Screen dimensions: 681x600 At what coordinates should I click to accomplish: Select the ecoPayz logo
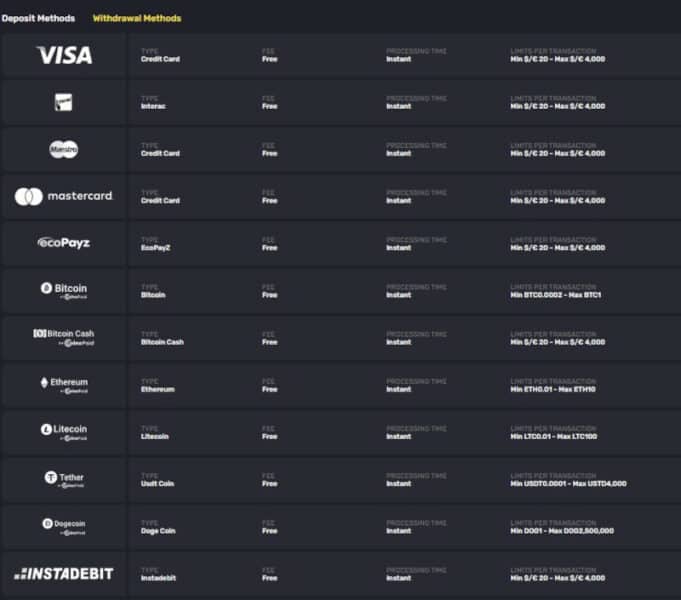(64, 242)
